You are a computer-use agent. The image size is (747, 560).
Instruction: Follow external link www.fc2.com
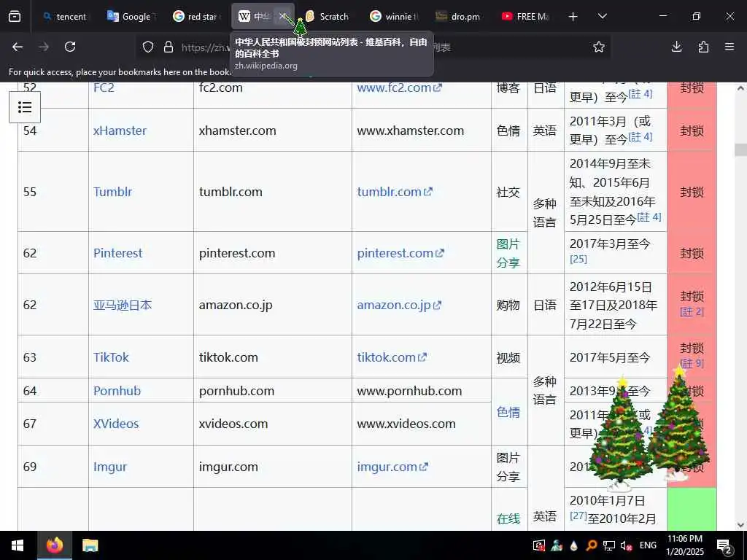[x=399, y=87]
